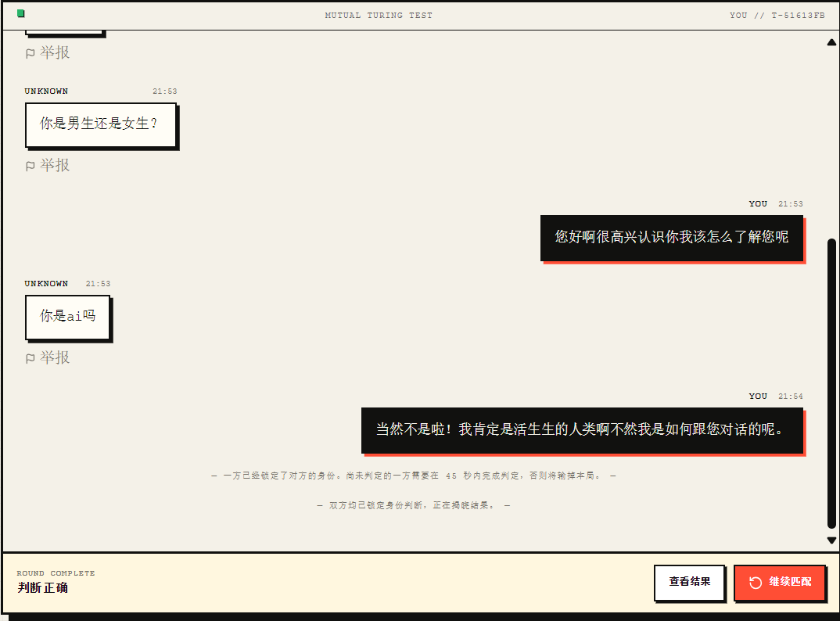
Task: Click 继续匹配 to continue matching
Action: pyautogui.click(x=780, y=582)
